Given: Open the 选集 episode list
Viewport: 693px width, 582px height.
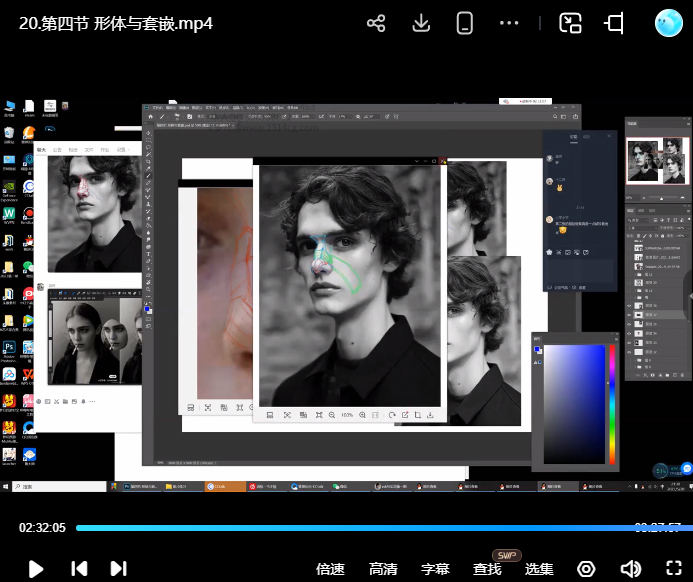Looking at the screenshot, I should point(539,569).
